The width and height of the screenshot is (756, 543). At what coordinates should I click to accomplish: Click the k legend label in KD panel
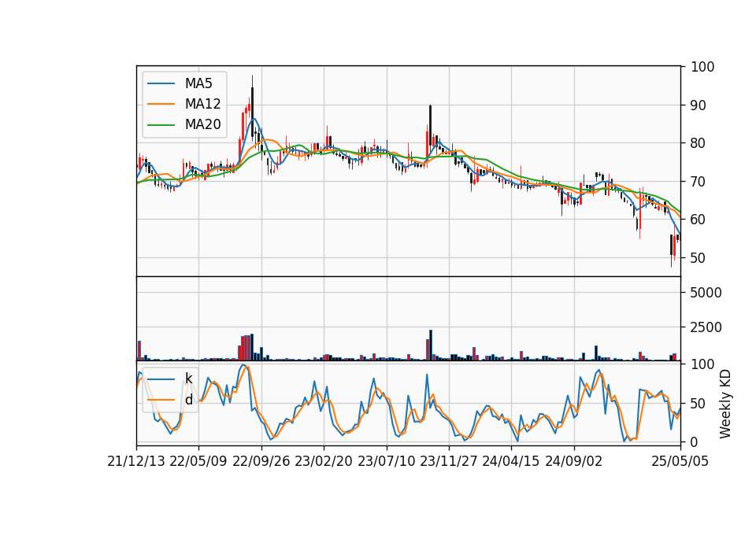(188, 379)
